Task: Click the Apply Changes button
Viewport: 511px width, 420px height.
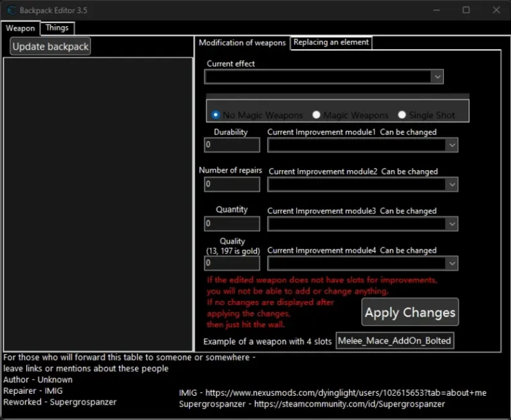Action: 410,312
